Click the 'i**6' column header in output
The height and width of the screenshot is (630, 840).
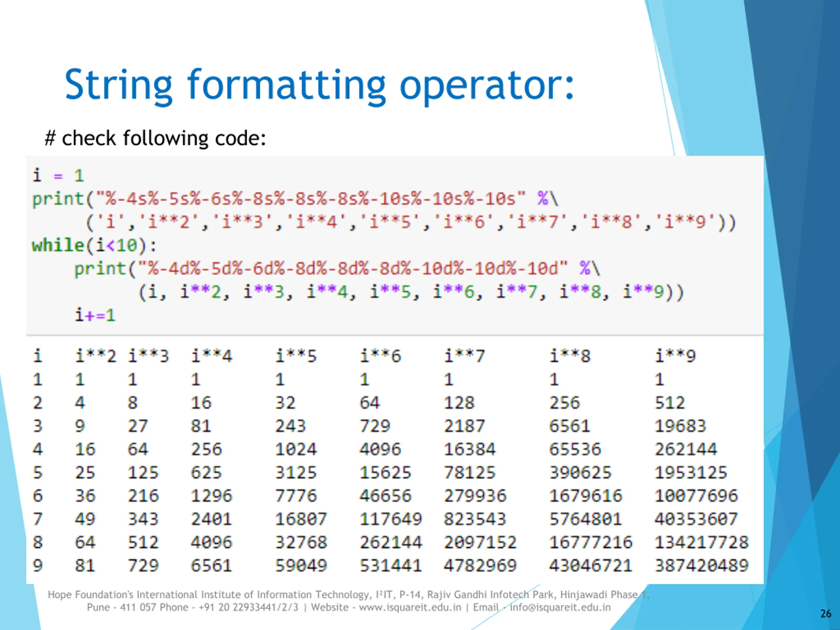coord(380,356)
